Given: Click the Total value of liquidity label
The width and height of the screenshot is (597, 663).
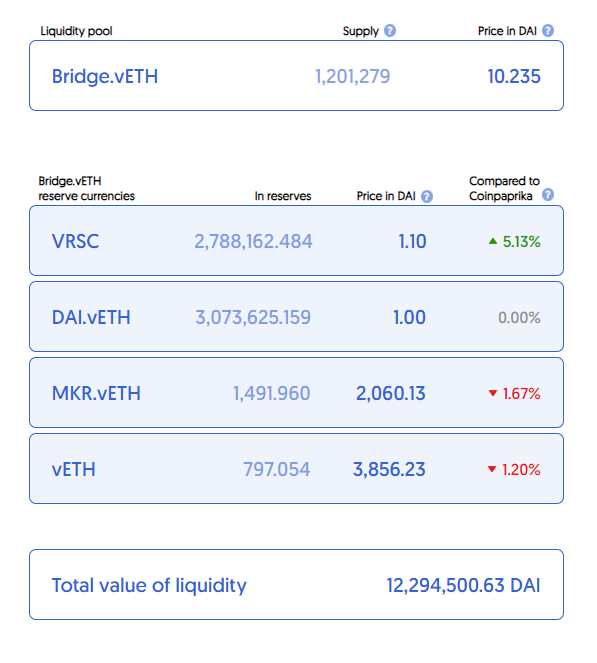Looking at the screenshot, I should coord(149,586).
